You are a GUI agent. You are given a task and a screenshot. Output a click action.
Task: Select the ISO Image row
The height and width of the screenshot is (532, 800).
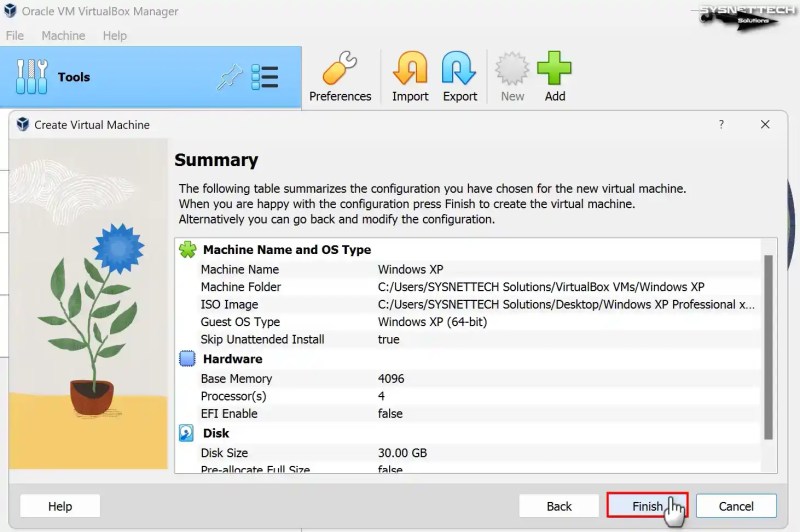468,305
